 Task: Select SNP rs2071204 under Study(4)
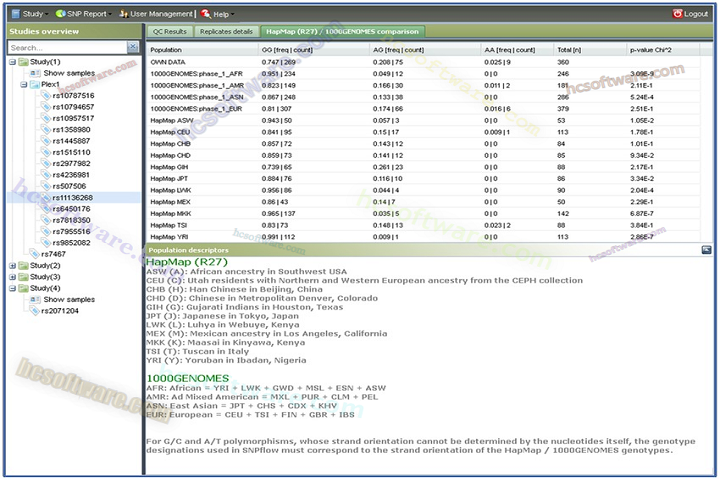pyautogui.click(x=60, y=311)
